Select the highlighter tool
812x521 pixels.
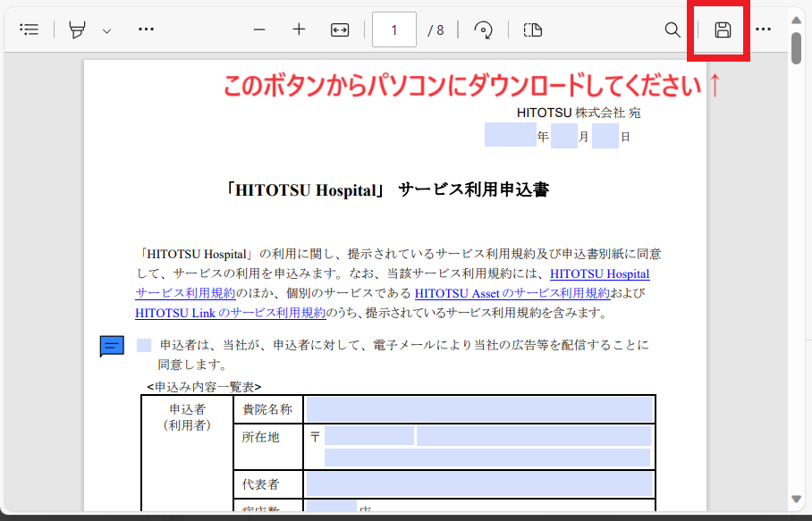click(x=78, y=29)
